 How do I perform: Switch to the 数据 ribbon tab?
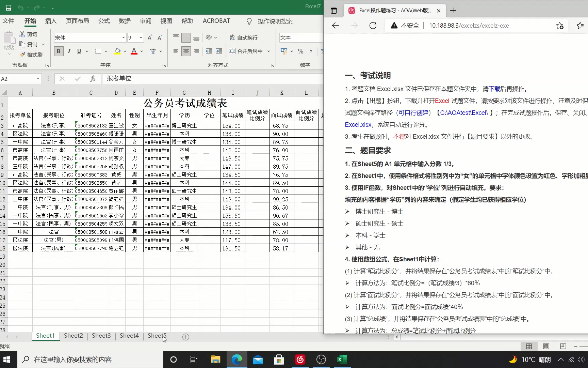point(125,21)
